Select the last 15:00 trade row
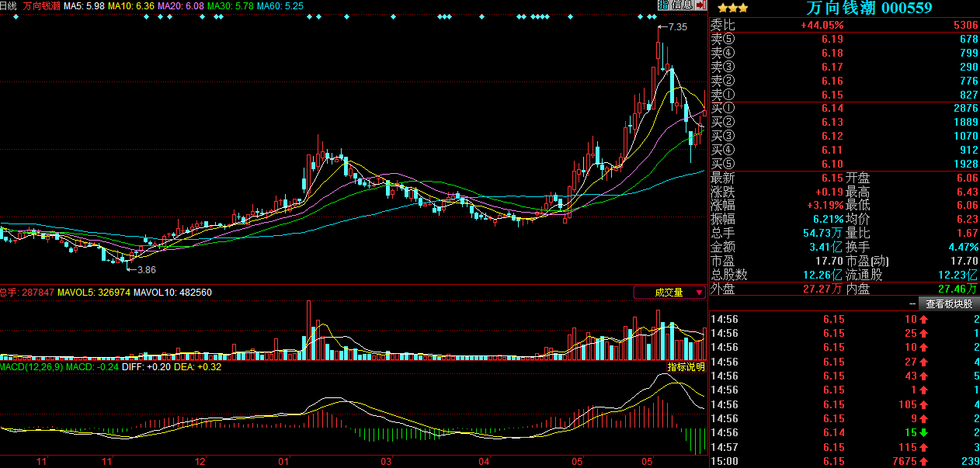This screenshot has height=468, width=980. click(x=843, y=461)
